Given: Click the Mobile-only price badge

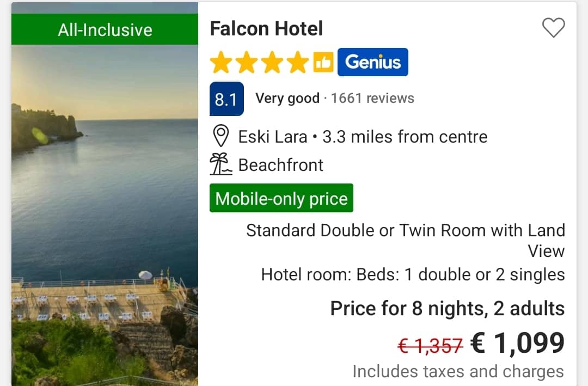Looking at the screenshot, I should (281, 199).
